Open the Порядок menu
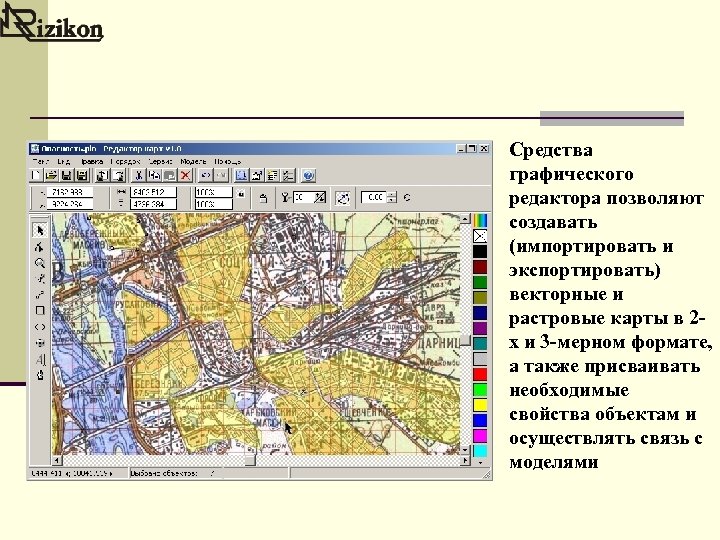720x540 pixels. pos(125,162)
